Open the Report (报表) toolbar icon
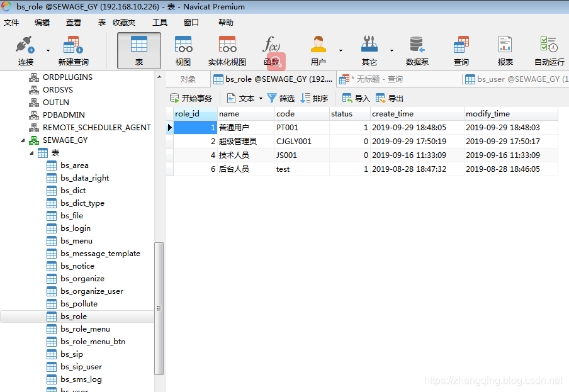The height and width of the screenshot is (392, 569). point(505,44)
